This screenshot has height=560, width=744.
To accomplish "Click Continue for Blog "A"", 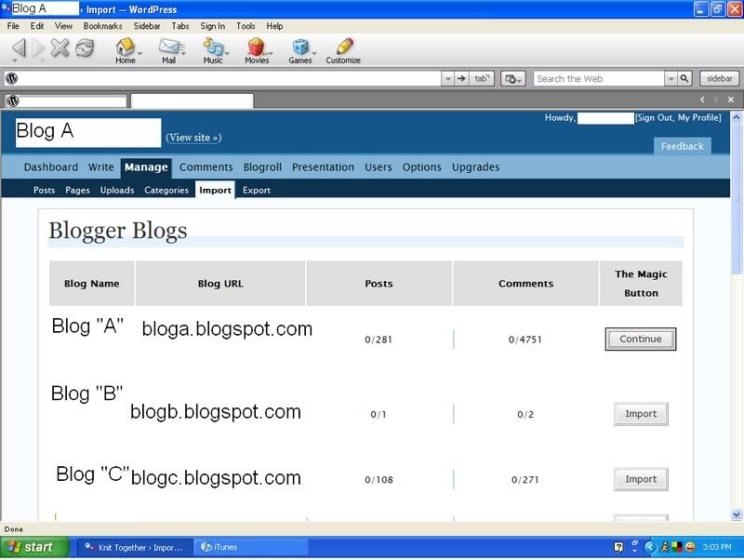I will [x=641, y=340].
